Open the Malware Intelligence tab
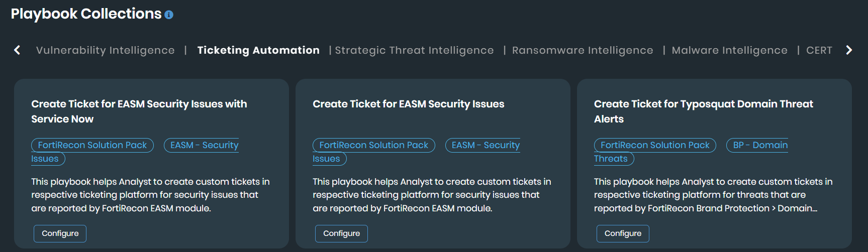This screenshot has height=252, width=868. pos(729,50)
